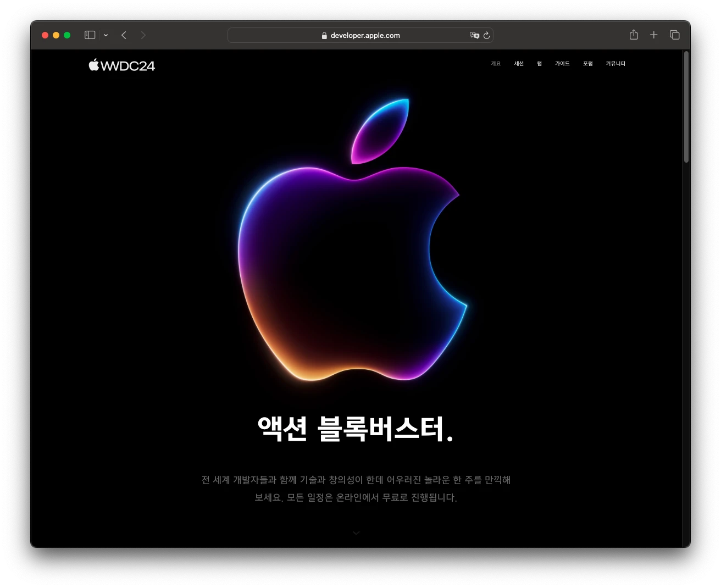Image resolution: width=721 pixels, height=588 pixels.
Task: Click the vertical page scrollbar
Action: pos(686,107)
